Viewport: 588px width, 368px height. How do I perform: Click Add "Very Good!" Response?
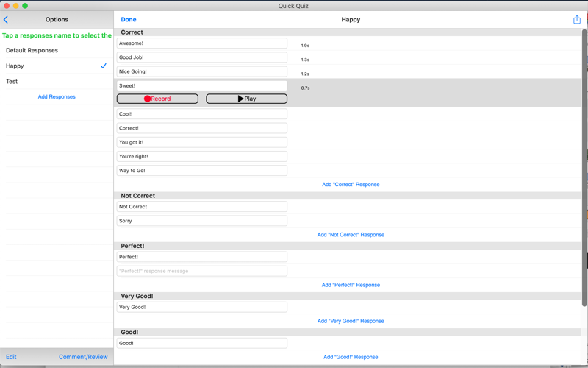tap(351, 321)
